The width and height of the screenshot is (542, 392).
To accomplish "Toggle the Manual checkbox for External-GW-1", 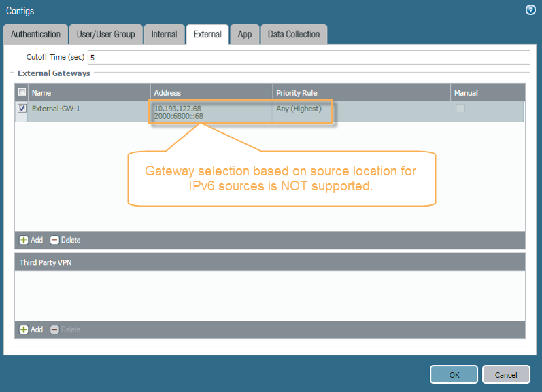I will (x=460, y=109).
